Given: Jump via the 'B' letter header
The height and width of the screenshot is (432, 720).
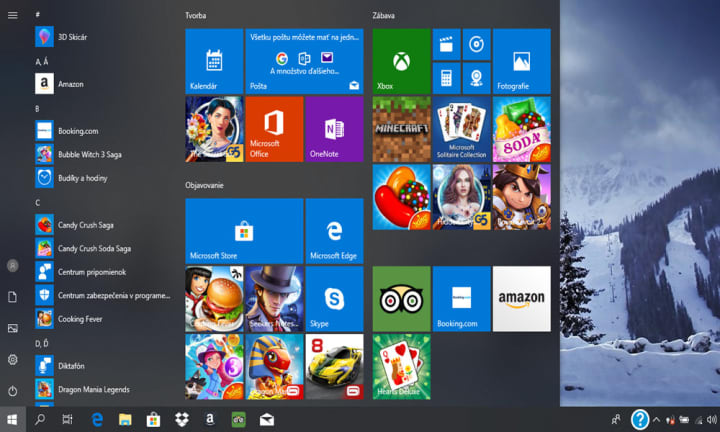Looking at the screenshot, I should [x=37, y=109].
